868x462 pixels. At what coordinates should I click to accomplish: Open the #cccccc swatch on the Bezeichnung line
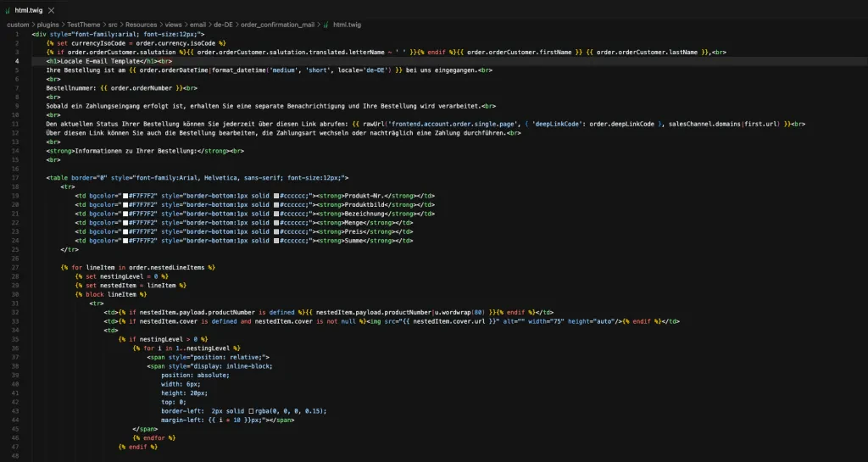tap(276, 214)
